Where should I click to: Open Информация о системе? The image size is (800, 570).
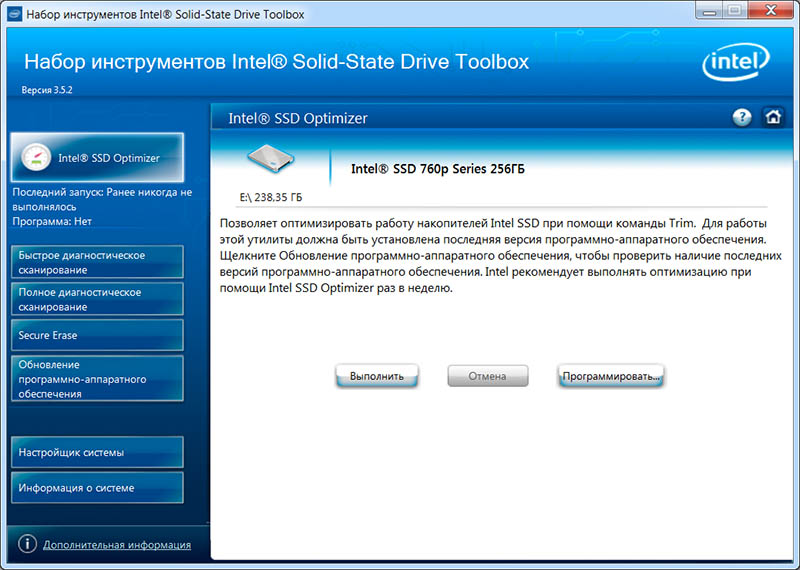point(97,488)
